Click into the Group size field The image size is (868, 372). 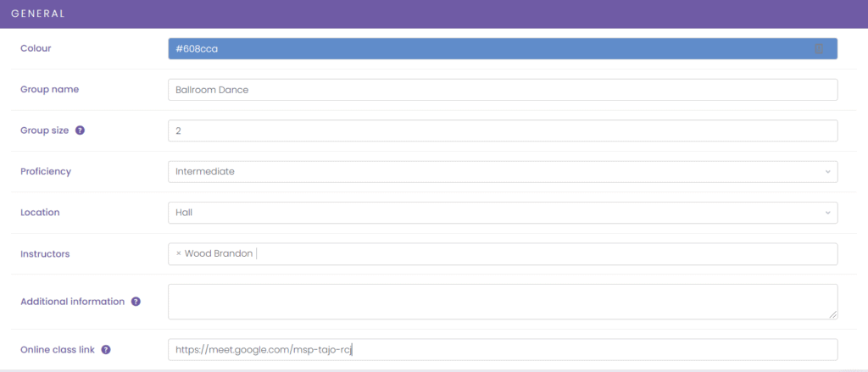(x=503, y=130)
